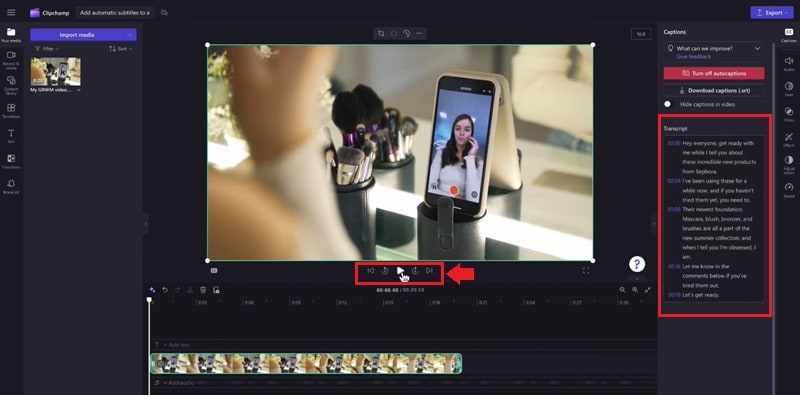Image resolution: width=800 pixels, height=395 pixels.
Task: Enter fullscreen preview mode
Action: click(586, 271)
